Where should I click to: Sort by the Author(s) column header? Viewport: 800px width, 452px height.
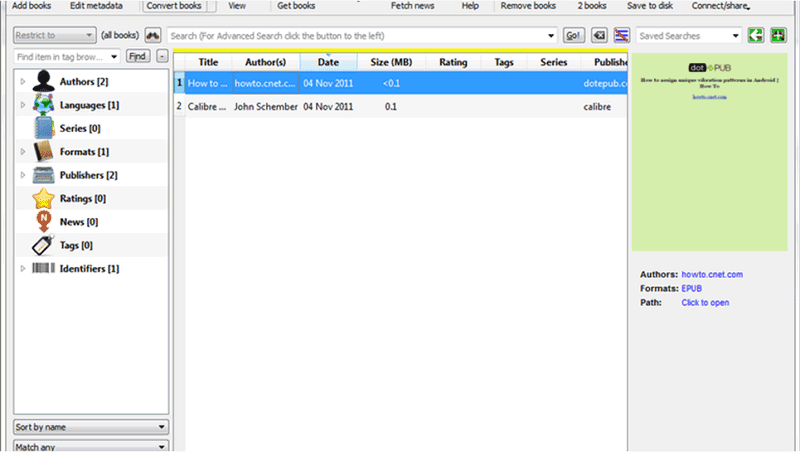[266, 62]
